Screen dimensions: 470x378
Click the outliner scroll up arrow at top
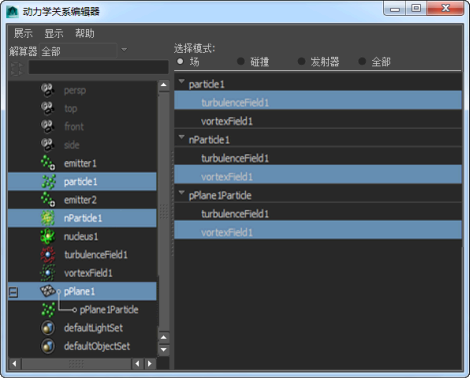(x=163, y=85)
